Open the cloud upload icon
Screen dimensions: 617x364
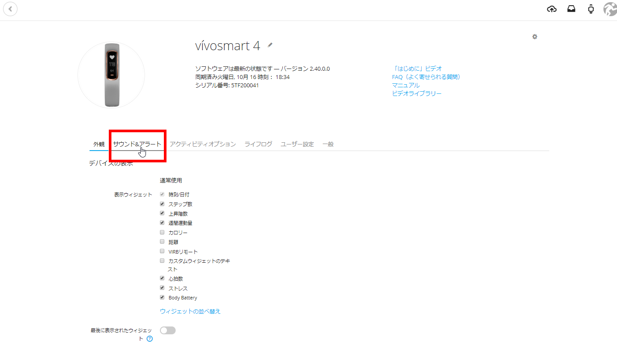coord(552,9)
